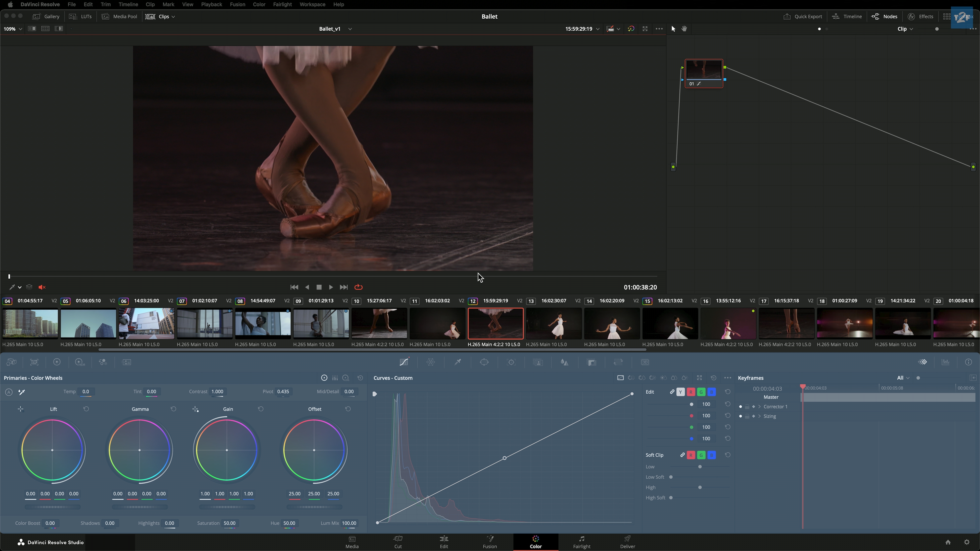The image size is (980, 551).
Task: Toggle the Y luminance curve channel
Action: click(x=681, y=392)
